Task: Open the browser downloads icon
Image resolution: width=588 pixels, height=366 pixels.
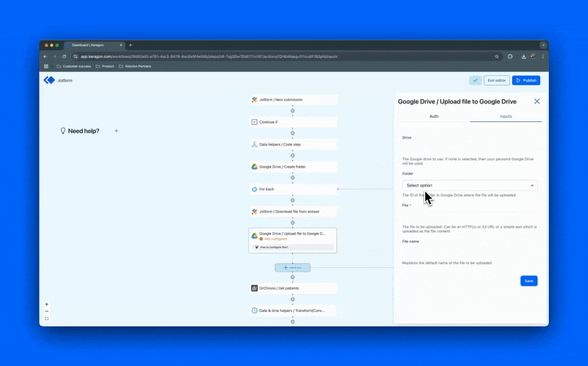Action: [523, 56]
